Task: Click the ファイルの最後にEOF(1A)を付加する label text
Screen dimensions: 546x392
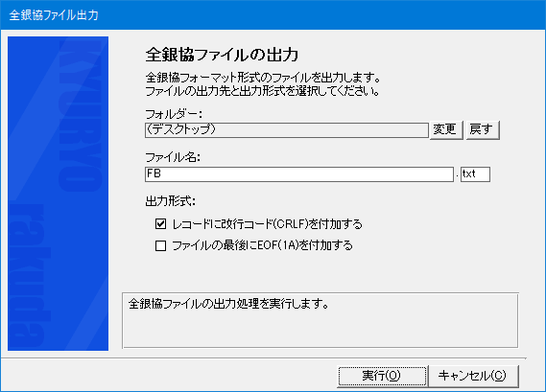Action: (262, 246)
